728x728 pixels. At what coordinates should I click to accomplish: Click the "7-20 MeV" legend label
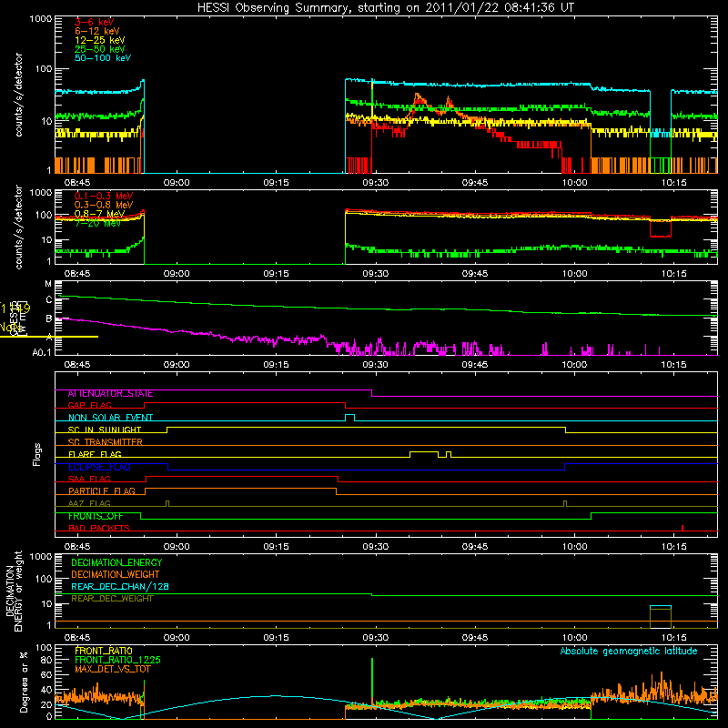click(97, 223)
